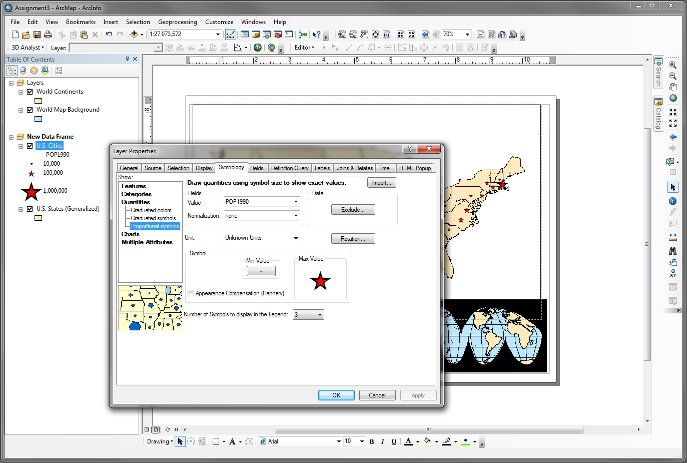Click the Import button
The image size is (687, 463).
click(x=381, y=183)
